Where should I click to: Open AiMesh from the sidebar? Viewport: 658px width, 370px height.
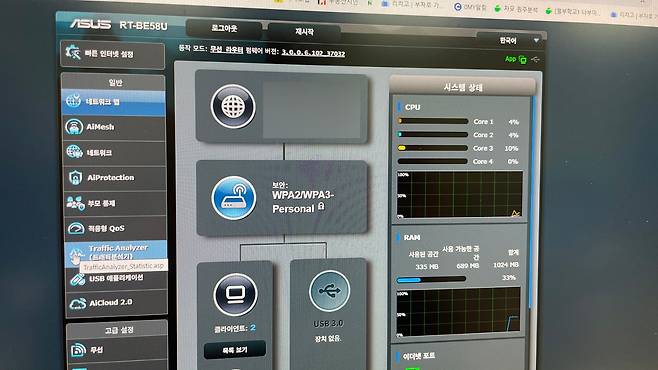tap(114, 127)
